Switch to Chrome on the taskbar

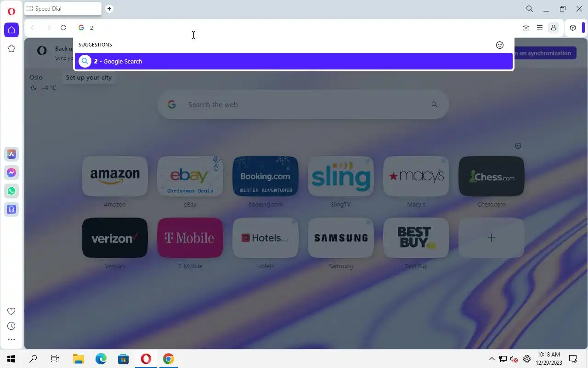click(x=169, y=359)
